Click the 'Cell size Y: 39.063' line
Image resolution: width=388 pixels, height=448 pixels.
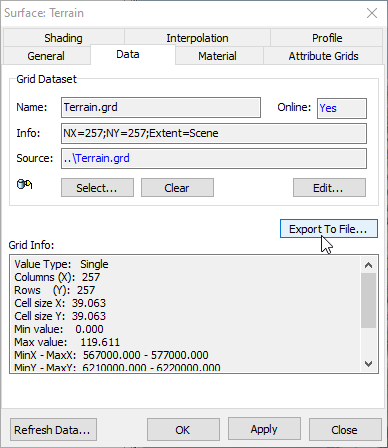(60, 316)
